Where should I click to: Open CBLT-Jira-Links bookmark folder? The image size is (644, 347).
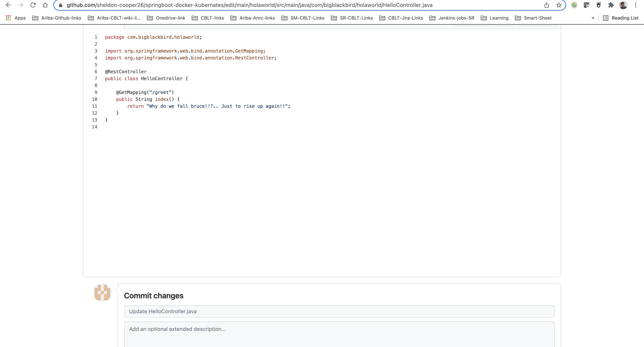(401, 18)
